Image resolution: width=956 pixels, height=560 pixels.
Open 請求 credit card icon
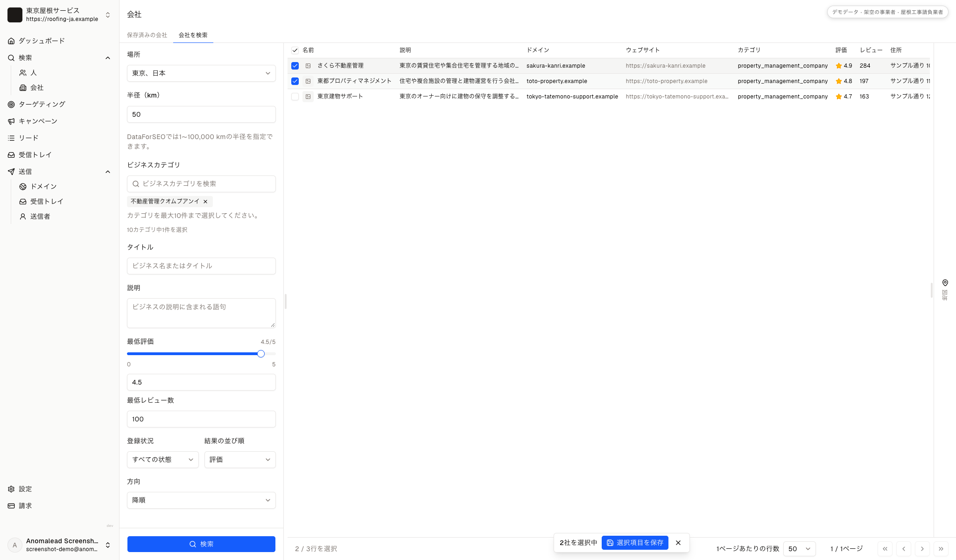click(11, 506)
